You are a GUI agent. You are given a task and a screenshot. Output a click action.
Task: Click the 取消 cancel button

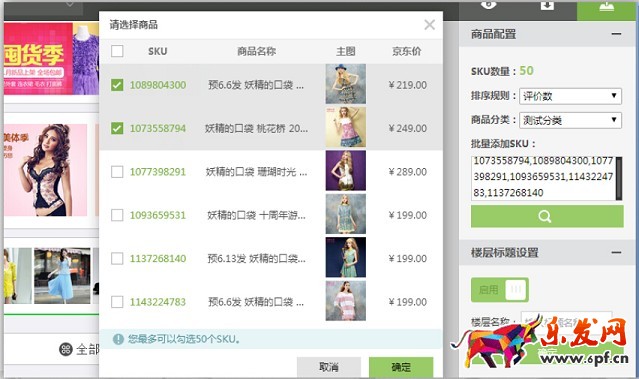click(329, 367)
